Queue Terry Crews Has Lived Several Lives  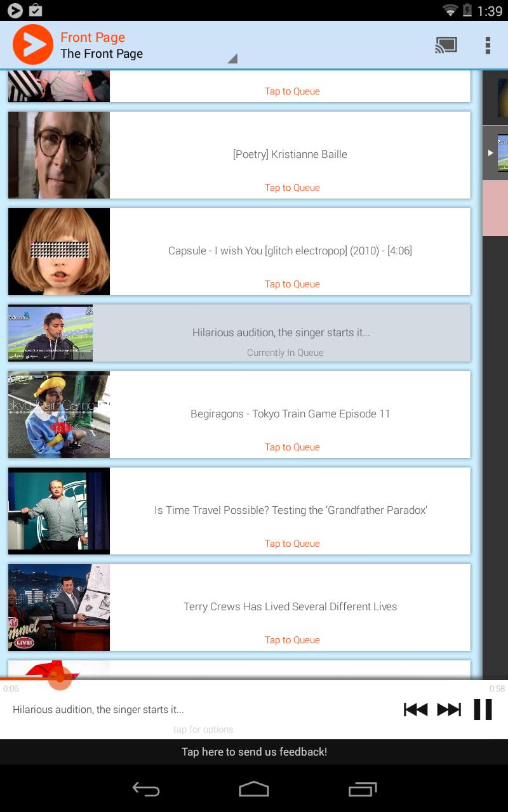pyautogui.click(x=292, y=640)
